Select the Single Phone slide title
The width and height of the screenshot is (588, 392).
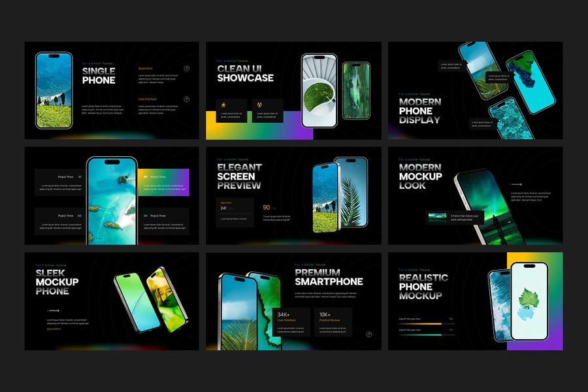point(99,76)
